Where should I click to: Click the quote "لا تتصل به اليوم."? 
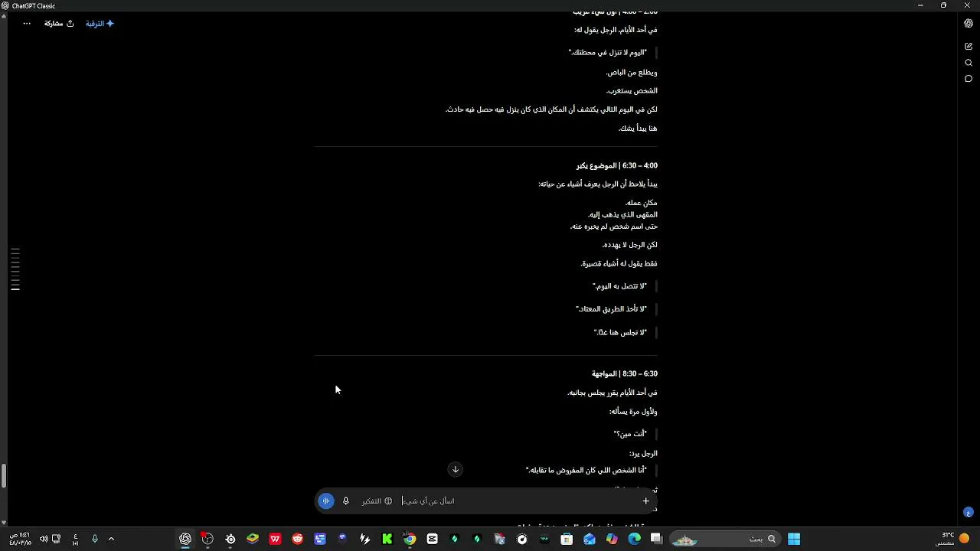coord(620,286)
